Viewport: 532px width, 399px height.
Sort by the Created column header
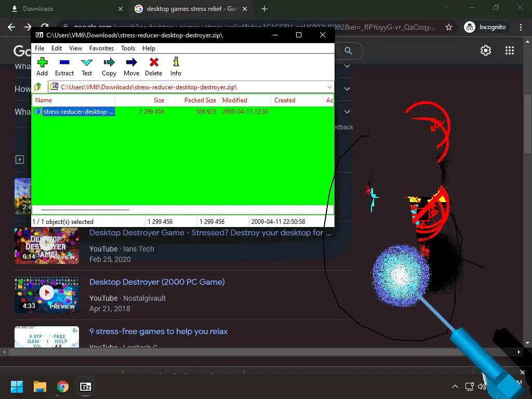pos(297,100)
